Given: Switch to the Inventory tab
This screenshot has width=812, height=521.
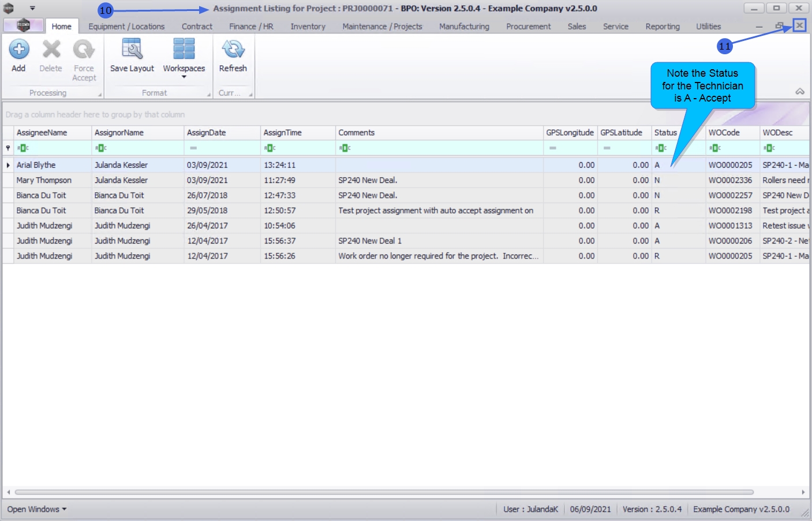Looking at the screenshot, I should coord(308,27).
